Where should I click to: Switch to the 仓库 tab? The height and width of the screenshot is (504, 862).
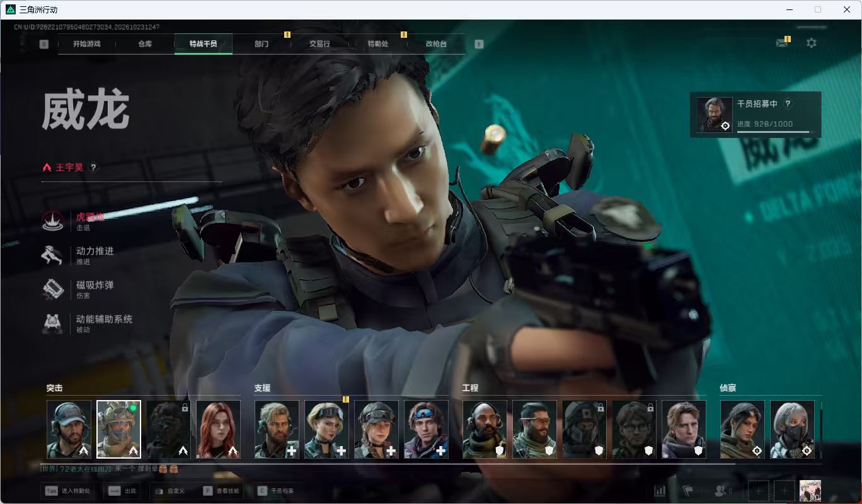(x=145, y=44)
